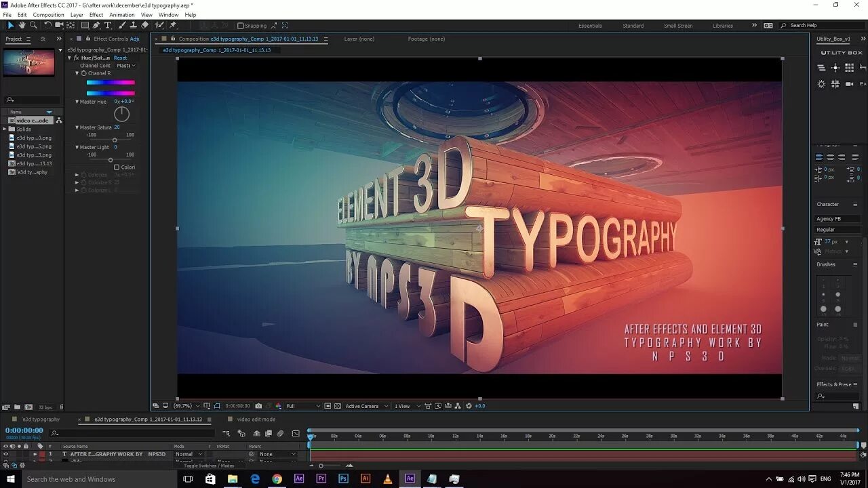Expand the Solids folder in Project
Screen dimensions: 868x488
[x=5, y=129]
